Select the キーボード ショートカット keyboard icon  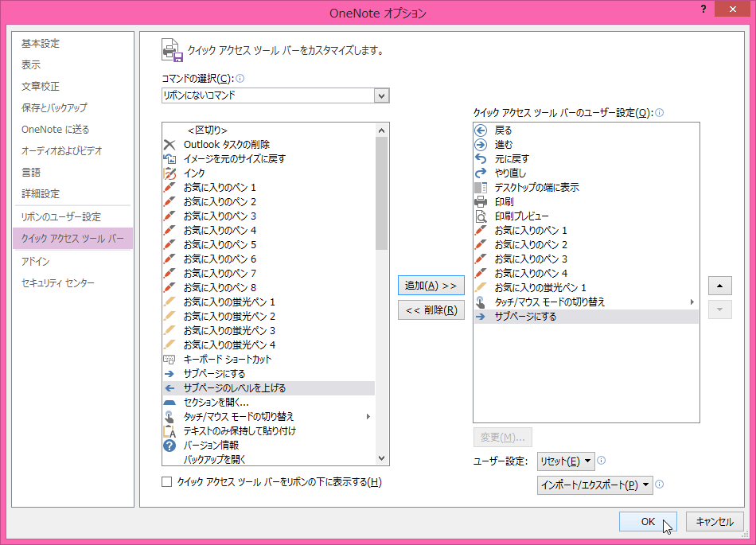click(170, 359)
